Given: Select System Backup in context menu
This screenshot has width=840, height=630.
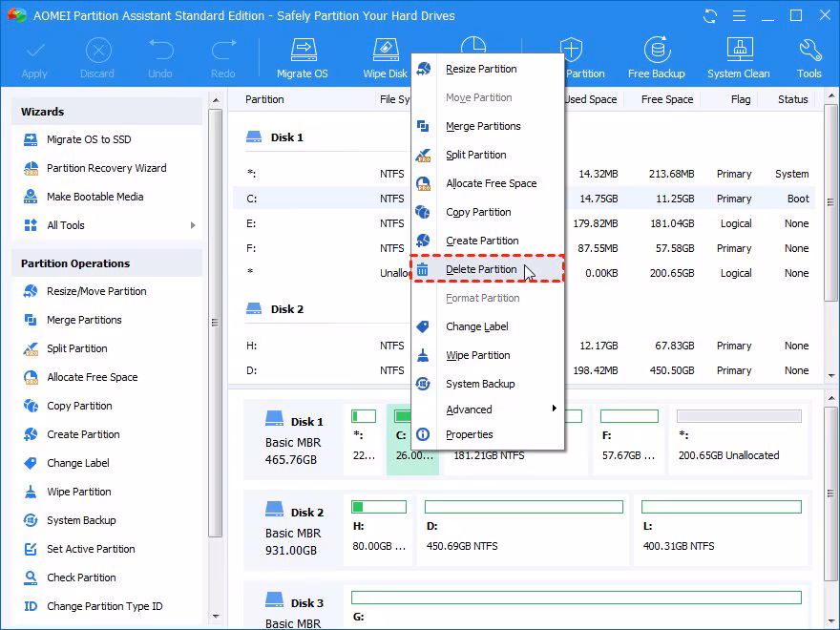Looking at the screenshot, I should 488,384.
